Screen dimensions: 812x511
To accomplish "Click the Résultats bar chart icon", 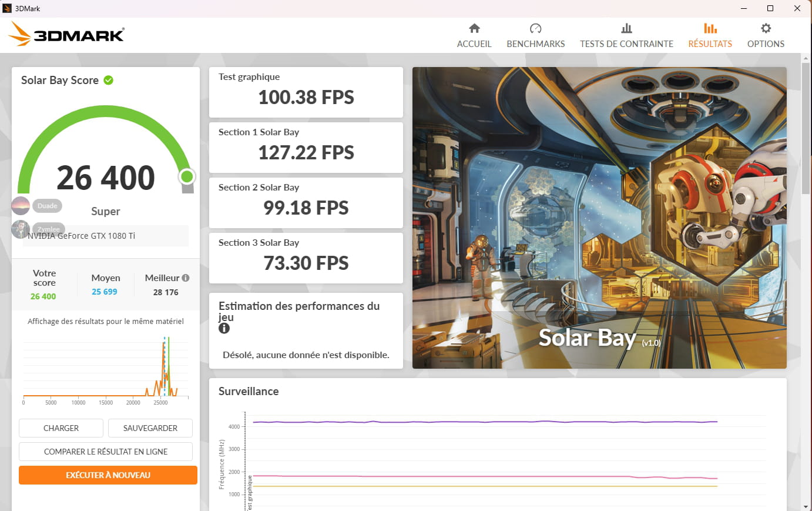I will (x=710, y=28).
